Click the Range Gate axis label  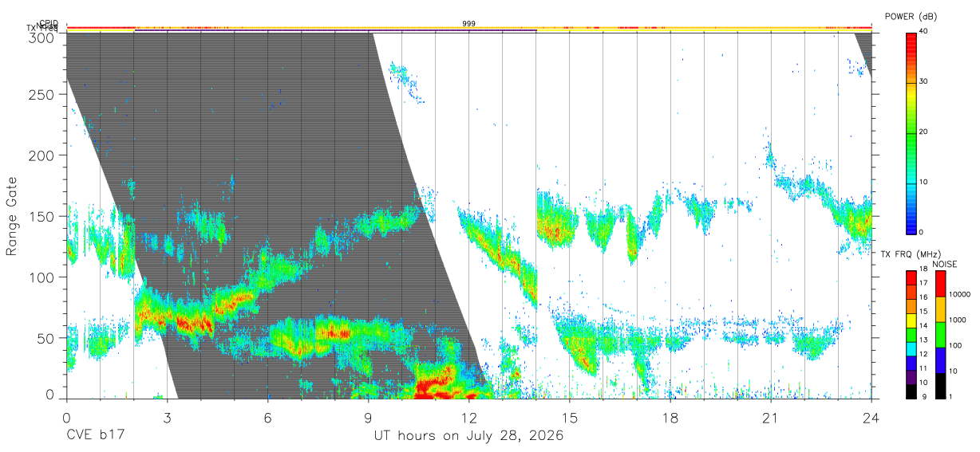(12, 218)
